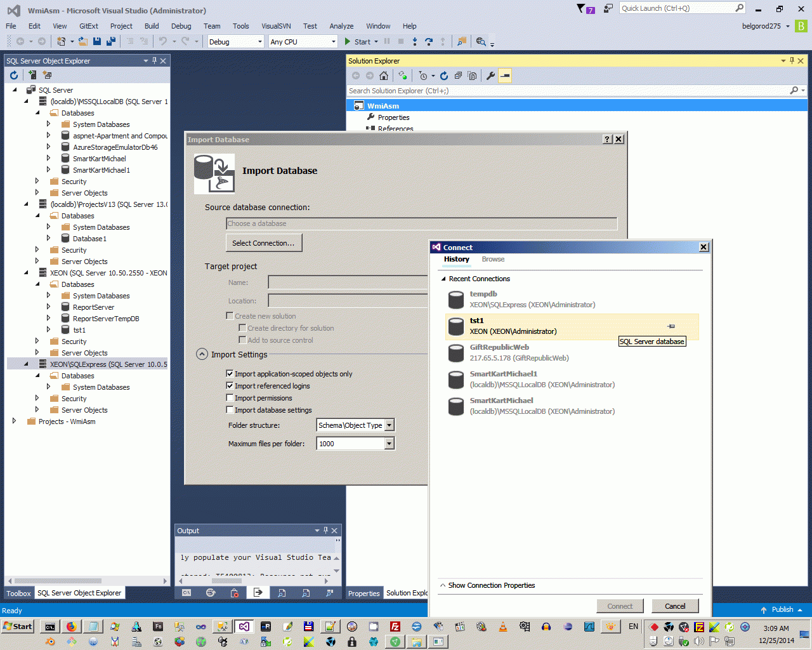Click the pin icon on tst1 connection
This screenshot has height=650, width=812.
tap(671, 326)
